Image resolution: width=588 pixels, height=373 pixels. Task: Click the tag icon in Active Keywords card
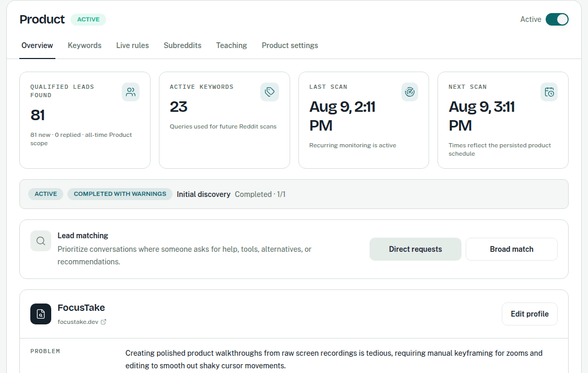click(x=270, y=92)
